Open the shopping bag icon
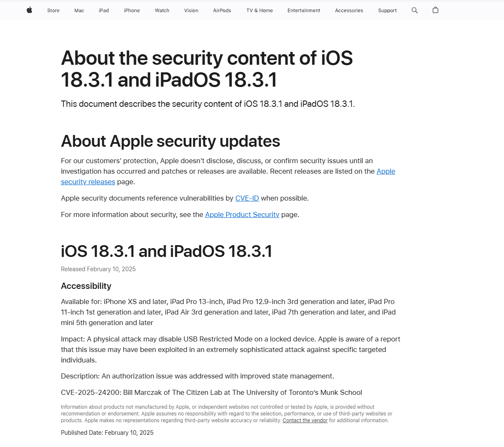This screenshot has height=447, width=504. (435, 10)
